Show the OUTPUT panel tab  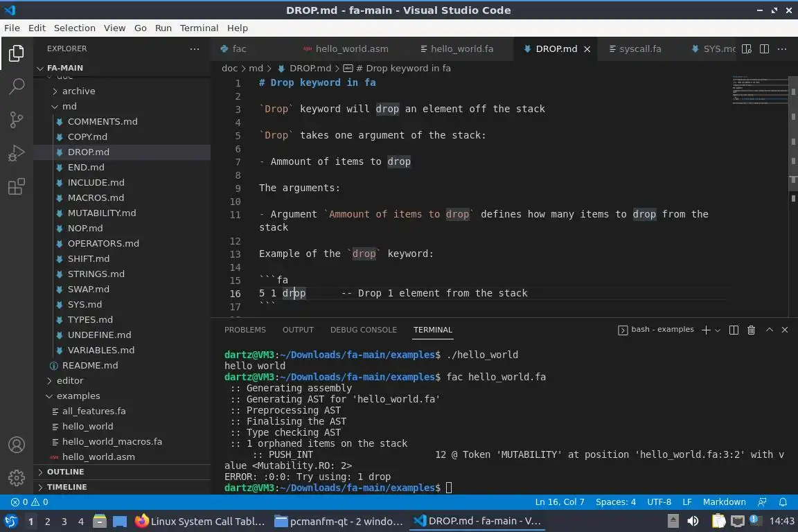click(x=298, y=330)
